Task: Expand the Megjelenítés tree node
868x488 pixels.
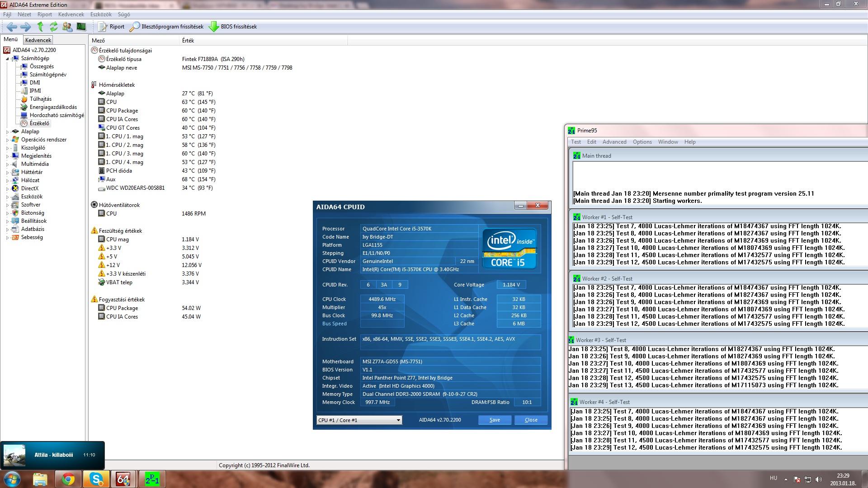Action: coord(7,156)
